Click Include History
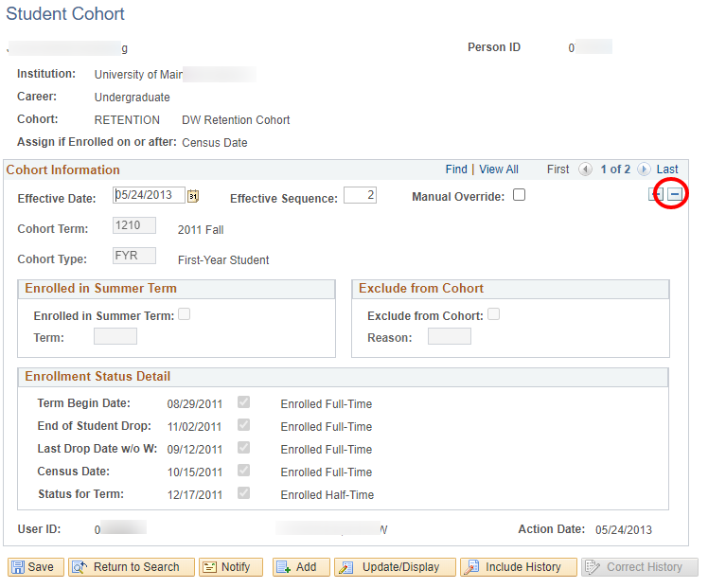This screenshot has height=588, width=708. tap(519, 567)
